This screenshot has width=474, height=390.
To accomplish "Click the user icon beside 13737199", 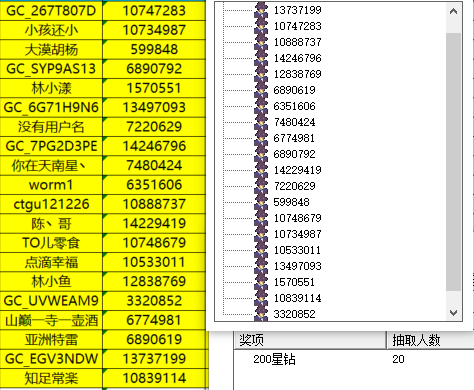I will (261, 10).
